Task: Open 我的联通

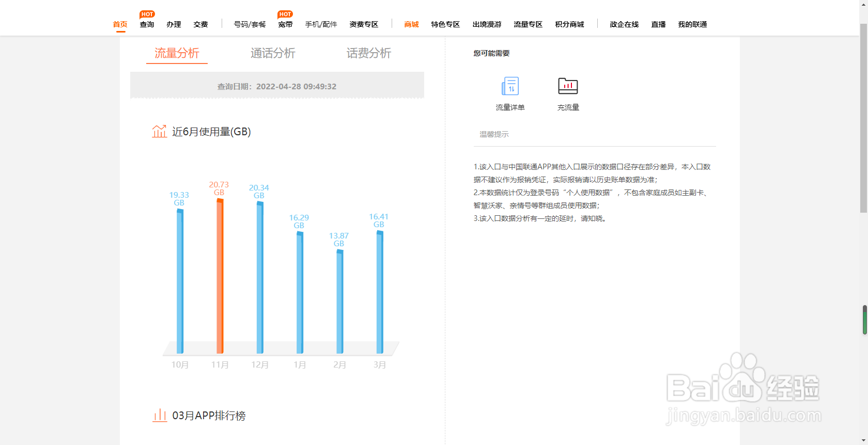Action: [x=692, y=24]
